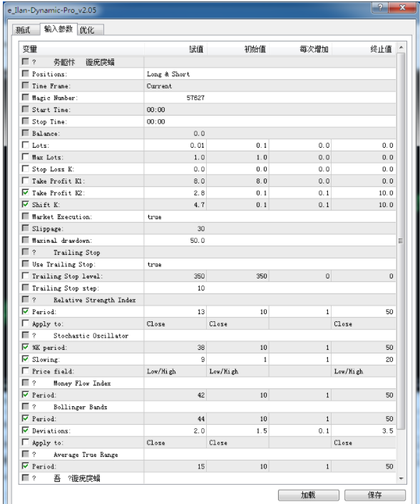Viewport: 420px width, 504px height.
Task: Enable the Max Lots checkbox
Action: 26,157
